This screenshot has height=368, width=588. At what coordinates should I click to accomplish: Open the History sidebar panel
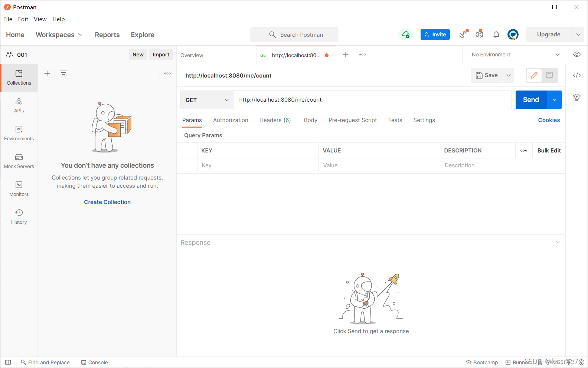19,217
